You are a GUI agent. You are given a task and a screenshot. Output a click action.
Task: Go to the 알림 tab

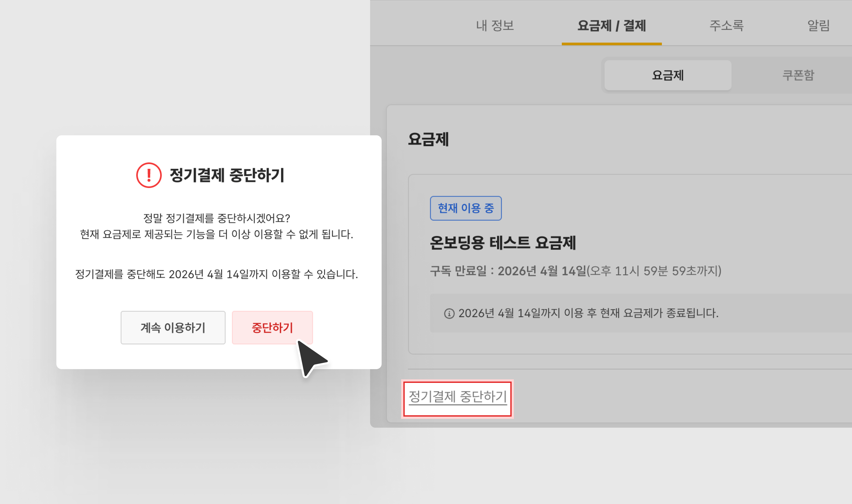click(818, 26)
